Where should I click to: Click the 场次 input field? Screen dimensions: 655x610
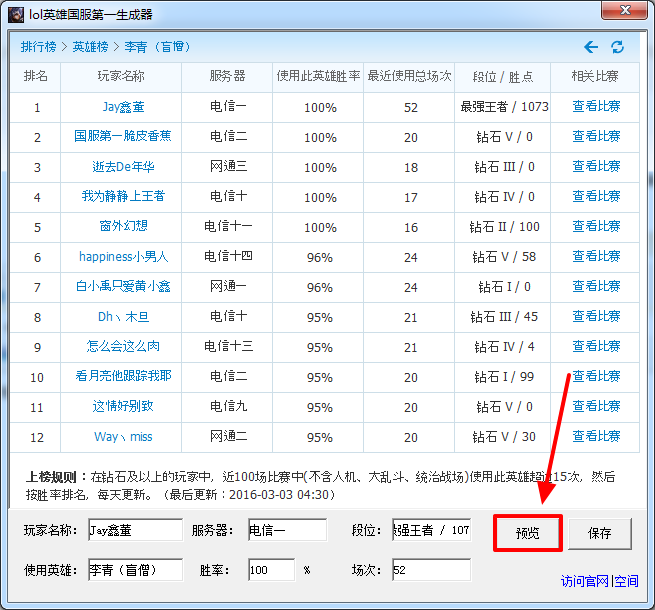431,570
